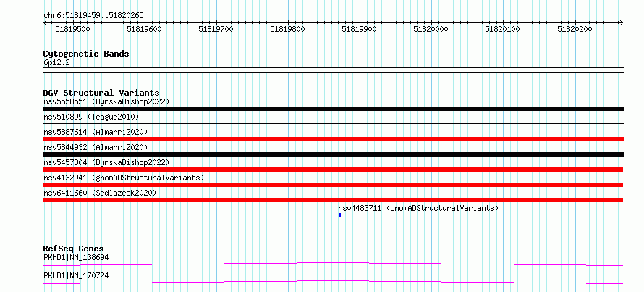Image resolution: width=644 pixels, height=292 pixels.
Task: Open the nsv5844932 (Almarri2020) variant
Action: (x=96, y=147)
